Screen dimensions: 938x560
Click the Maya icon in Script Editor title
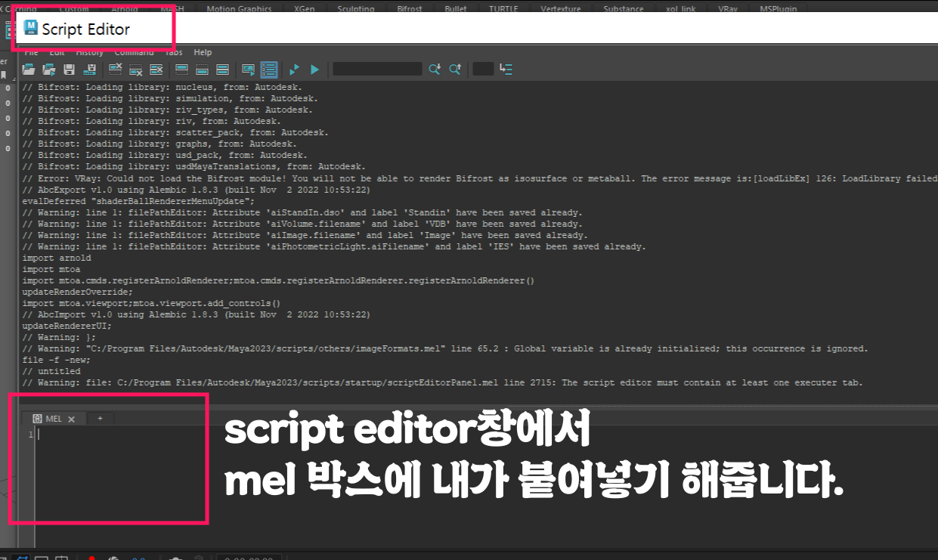tap(31, 29)
